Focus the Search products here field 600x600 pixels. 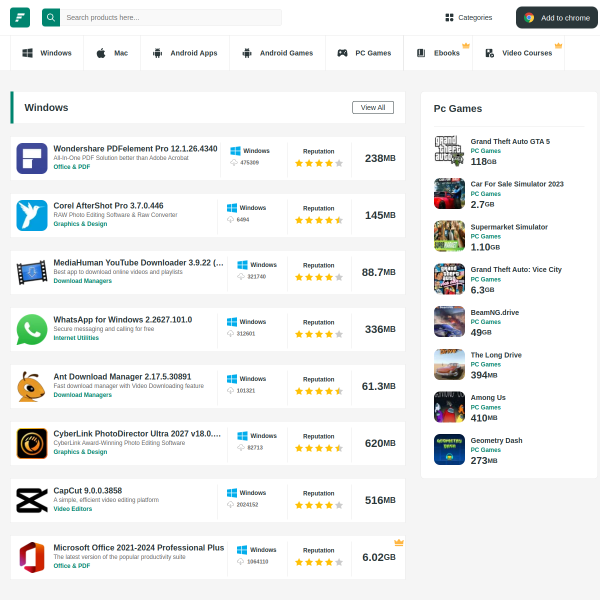tap(171, 17)
